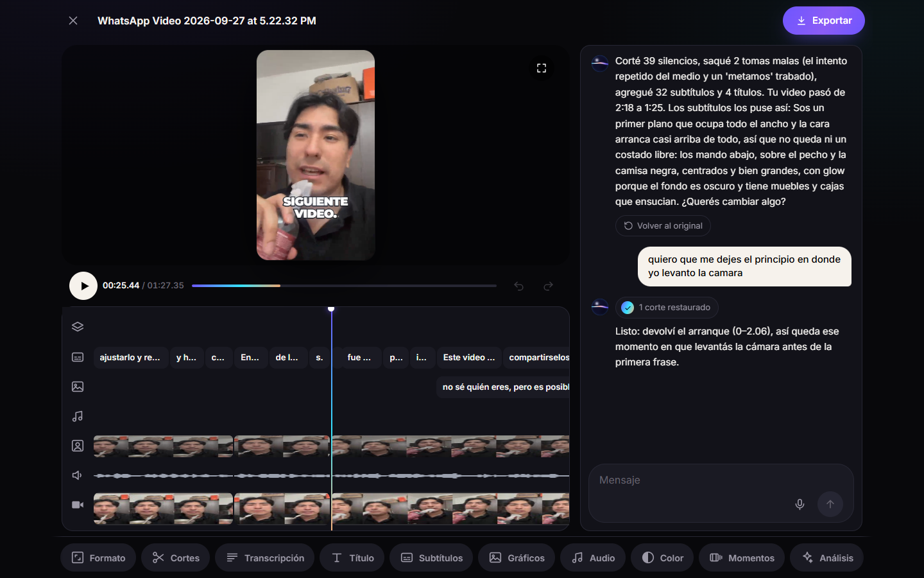Select the 'Este video ...' subtitle clip
Image resolution: width=924 pixels, height=578 pixels.
(x=469, y=357)
